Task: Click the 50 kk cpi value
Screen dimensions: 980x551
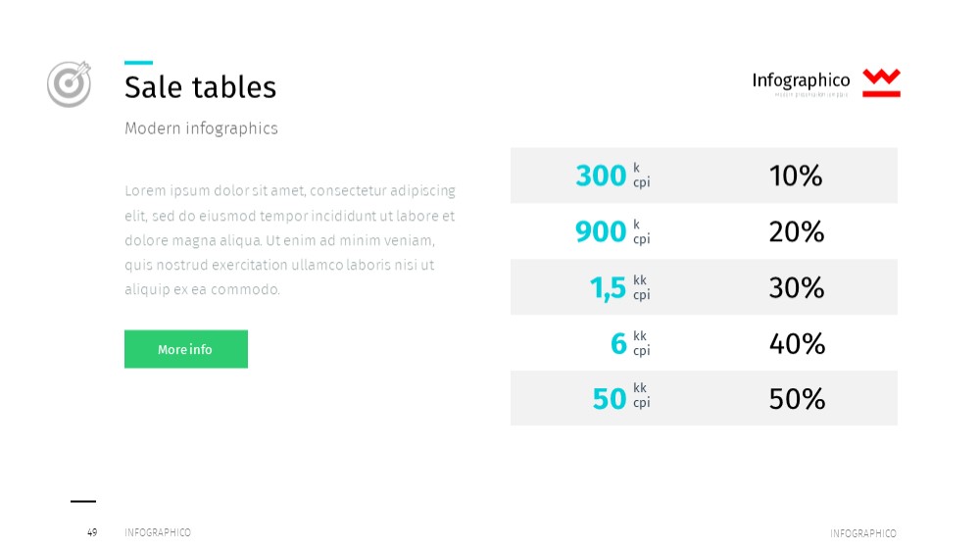Action: coord(622,398)
